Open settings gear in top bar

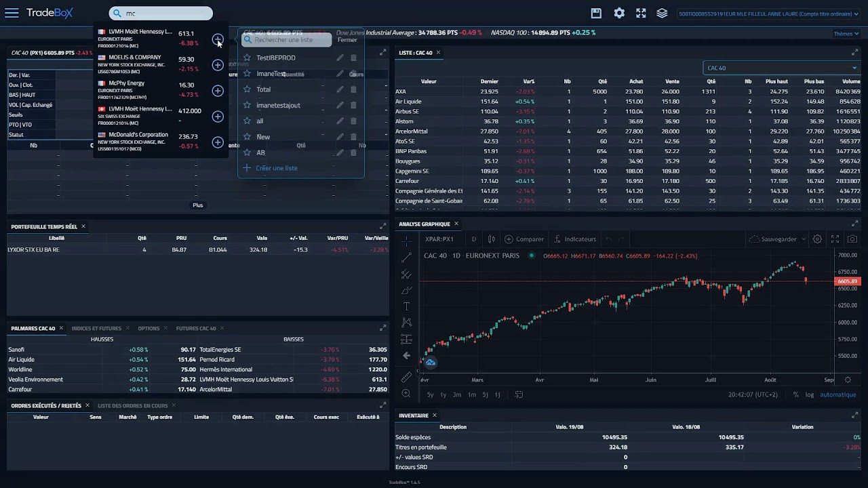pyautogui.click(x=619, y=13)
